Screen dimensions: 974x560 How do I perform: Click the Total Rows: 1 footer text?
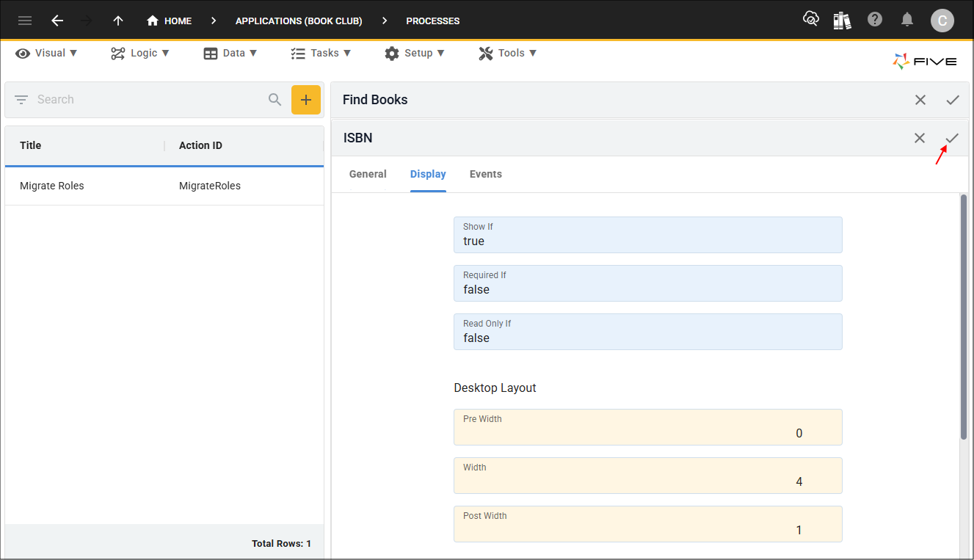click(281, 544)
